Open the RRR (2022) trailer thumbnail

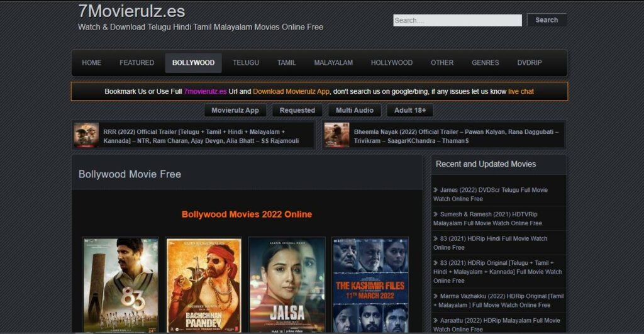point(86,135)
